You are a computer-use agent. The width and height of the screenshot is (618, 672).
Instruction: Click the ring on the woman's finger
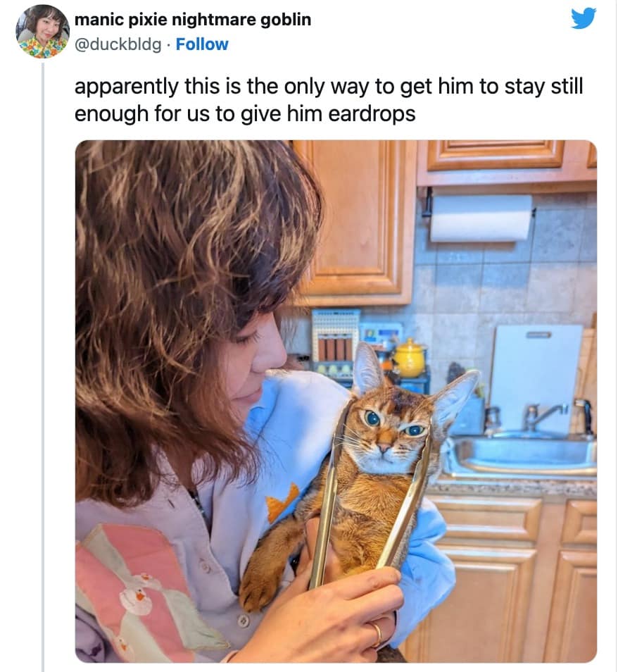pyautogui.click(x=377, y=632)
